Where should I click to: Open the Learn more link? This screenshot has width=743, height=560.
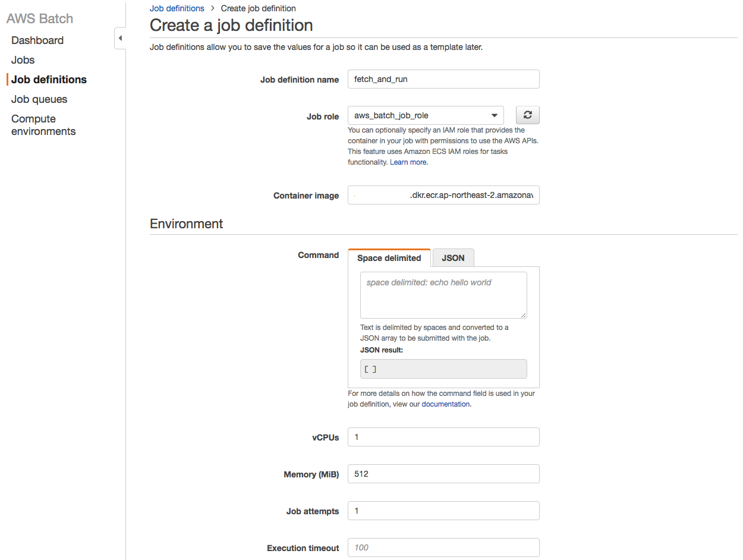pyautogui.click(x=408, y=162)
